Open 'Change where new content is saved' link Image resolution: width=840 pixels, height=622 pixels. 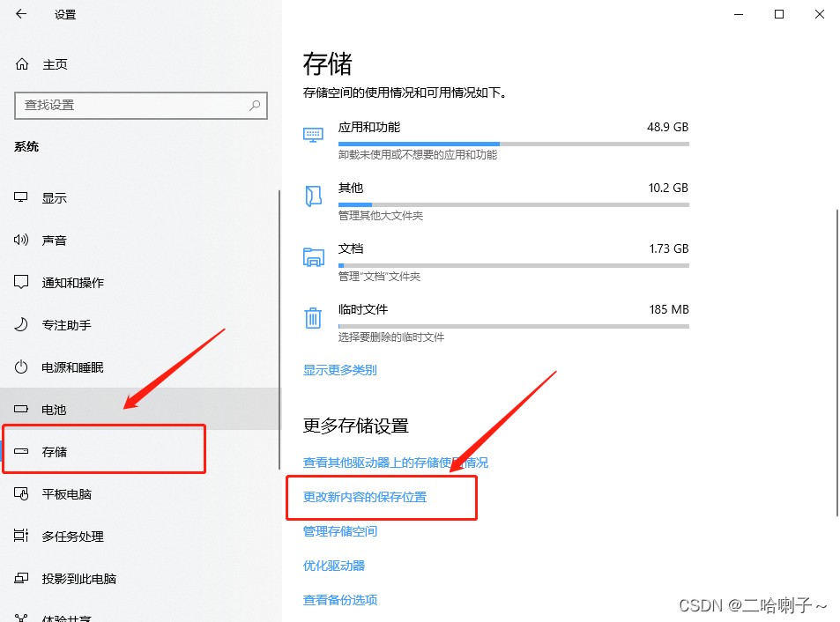click(x=365, y=497)
